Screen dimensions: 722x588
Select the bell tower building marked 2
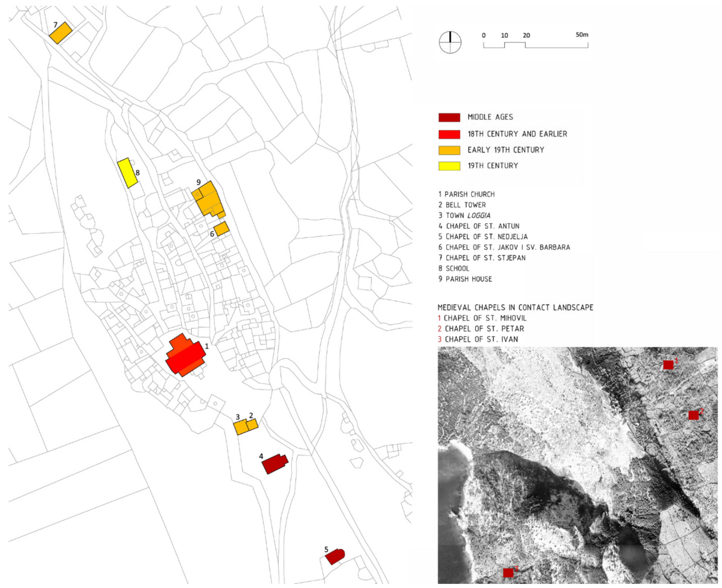tap(252, 424)
